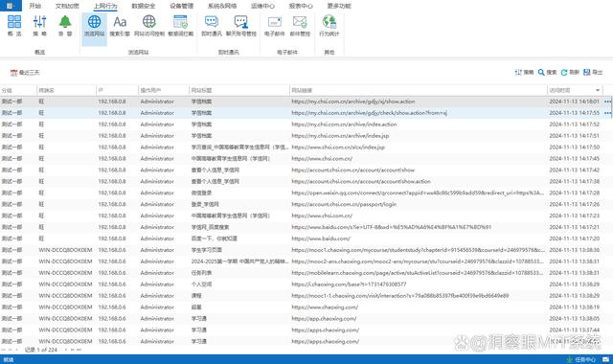Screen dimensions: 613x364
Task: Open the blue application menu button
Action: pyautogui.click(x=11, y=6)
